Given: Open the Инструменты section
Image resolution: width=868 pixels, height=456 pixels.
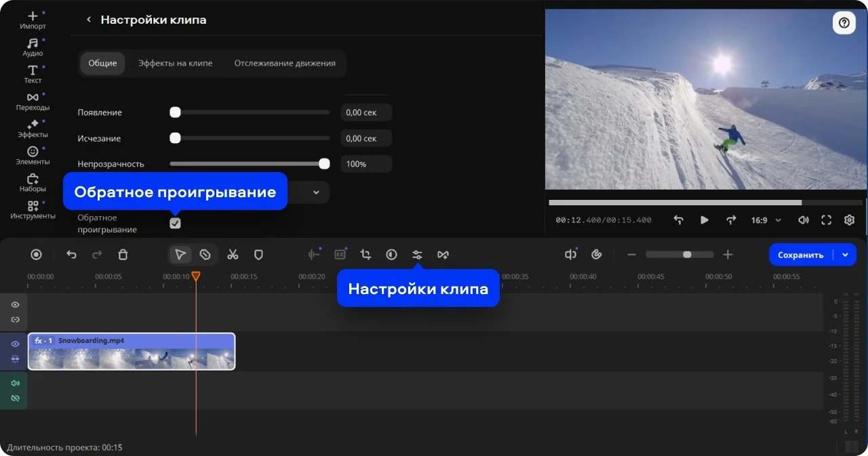Looking at the screenshot, I should tap(33, 210).
